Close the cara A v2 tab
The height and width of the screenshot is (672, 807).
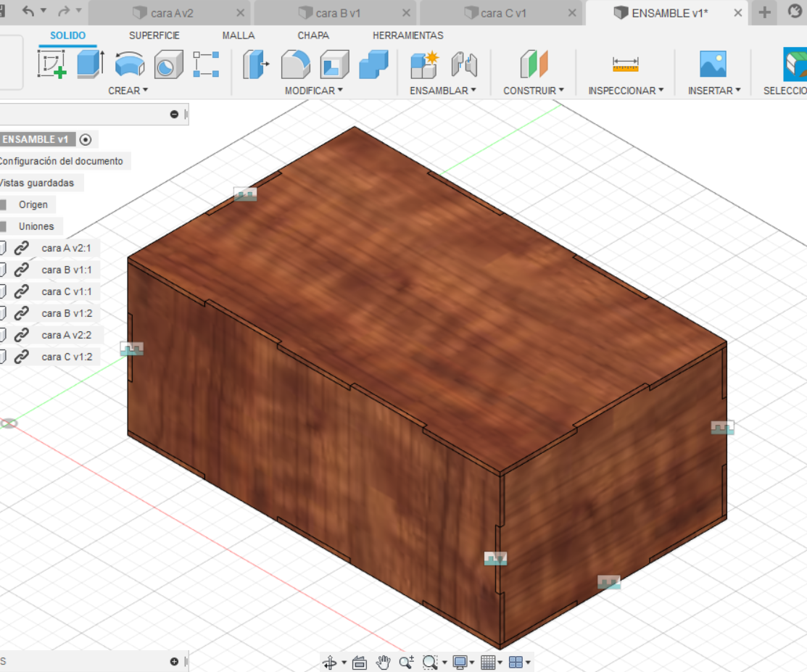[240, 13]
